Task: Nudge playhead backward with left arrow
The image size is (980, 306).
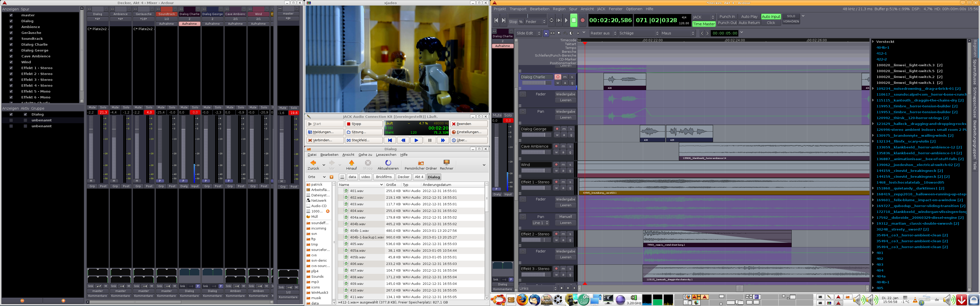Action: click(x=702, y=33)
